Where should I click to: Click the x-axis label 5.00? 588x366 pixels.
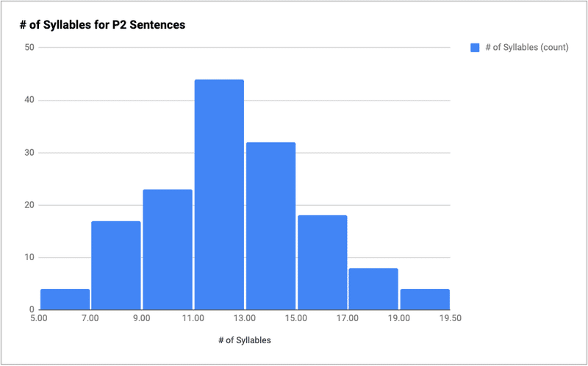pos(39,318)
